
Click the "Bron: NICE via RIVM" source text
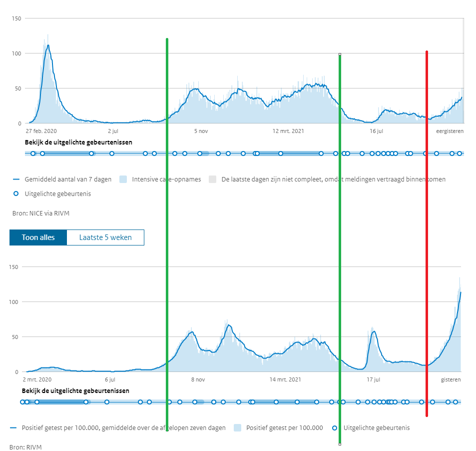pyautogui.click(x=41, y=213)
